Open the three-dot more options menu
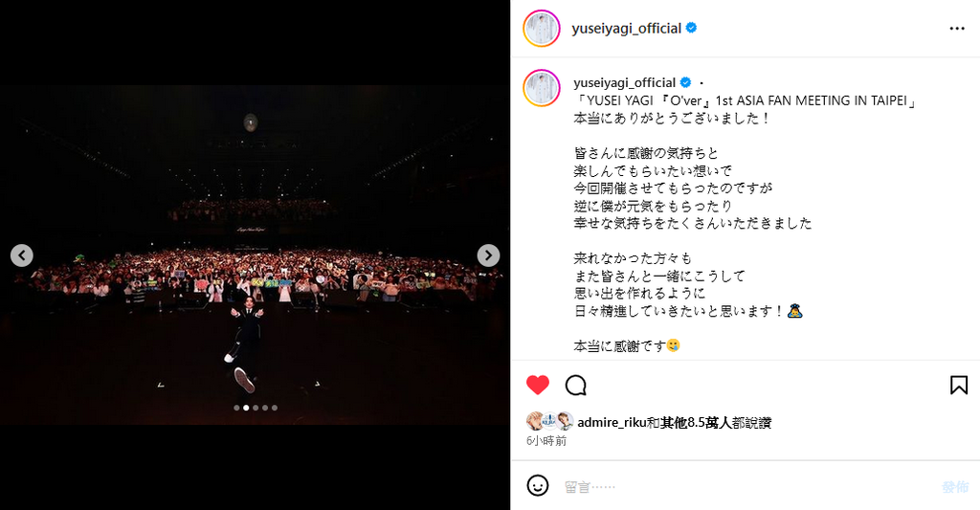 (x=957, y=29)
